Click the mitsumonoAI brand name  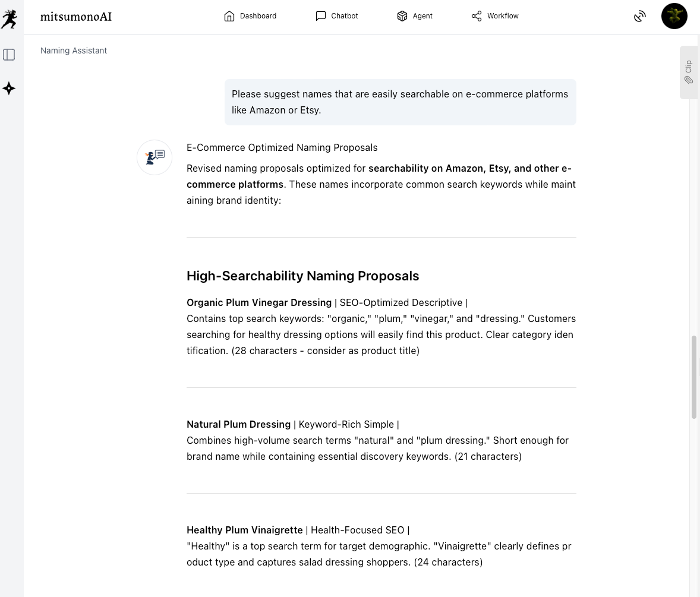pos(76,17)
